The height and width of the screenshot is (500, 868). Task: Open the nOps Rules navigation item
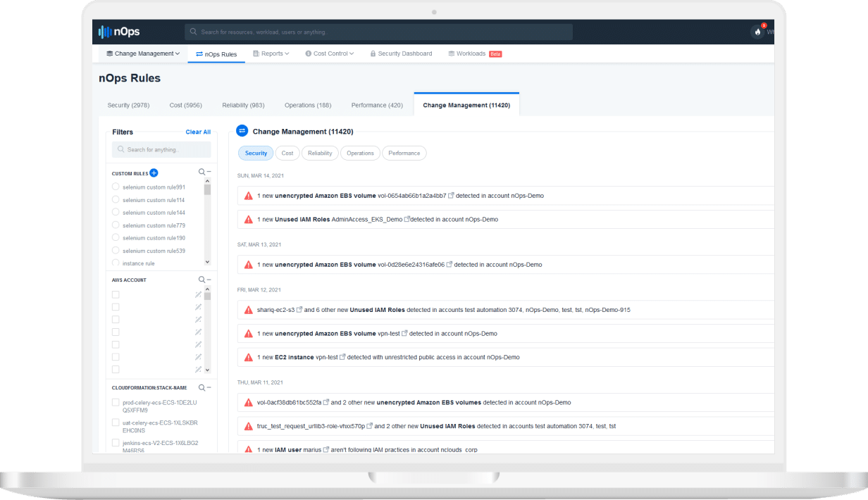pos(216,54)
